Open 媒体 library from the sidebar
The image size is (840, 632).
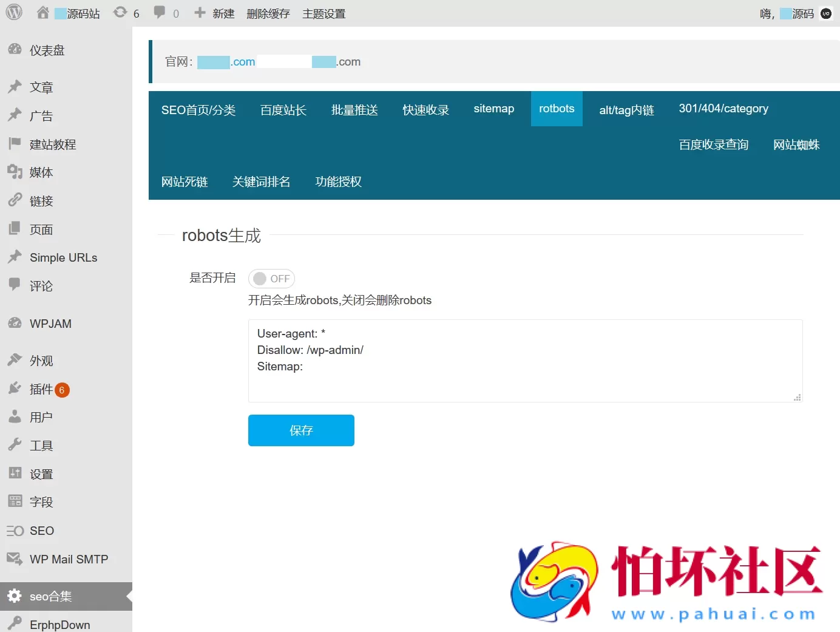tap(15, 172)
